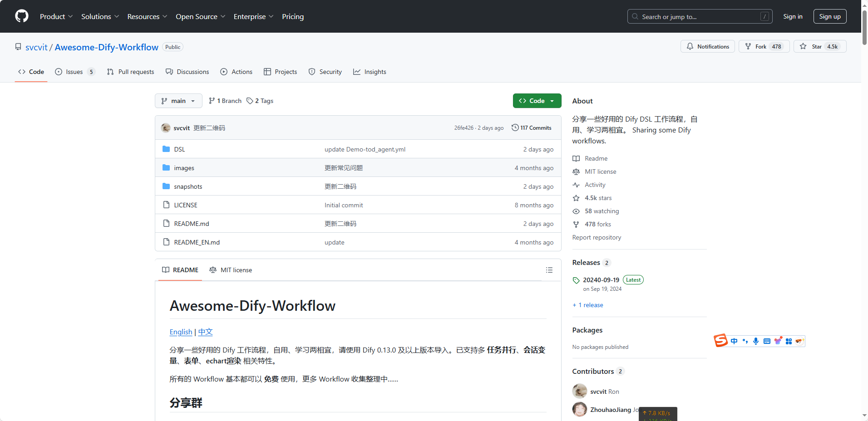Open the MIT license tab
The height and width of the screenshot is (421, 868).
click(231, 270)
